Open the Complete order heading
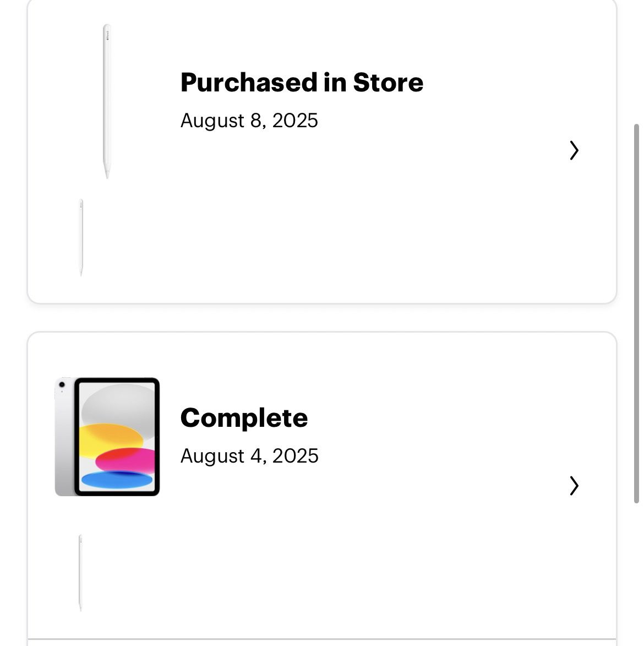 click(x=244, y=418)
